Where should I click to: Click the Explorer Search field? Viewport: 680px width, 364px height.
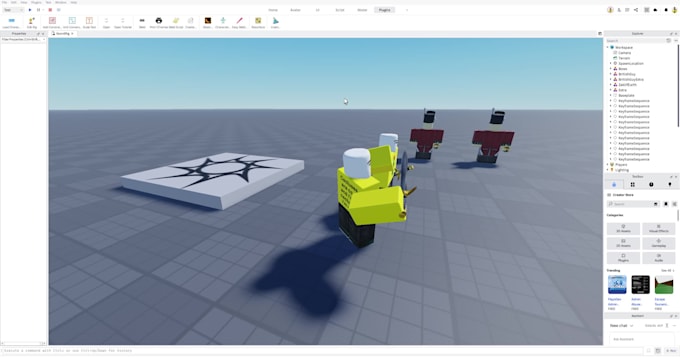click(636, 40)
